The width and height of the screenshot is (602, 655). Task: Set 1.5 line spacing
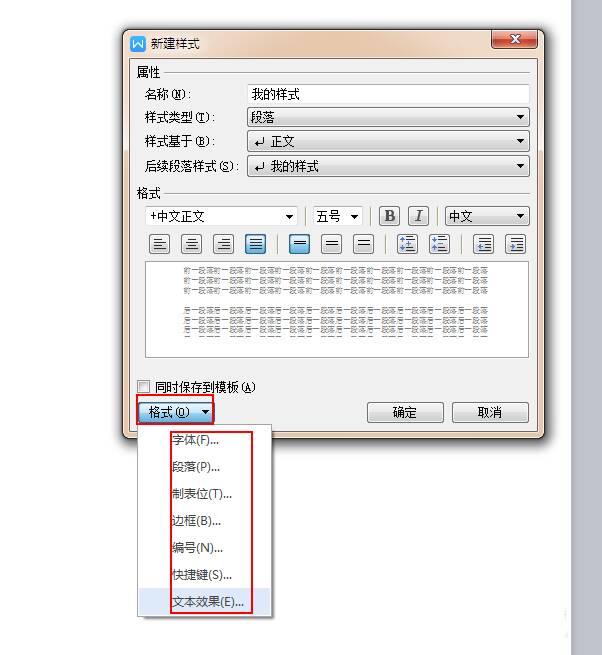[331, 244]
